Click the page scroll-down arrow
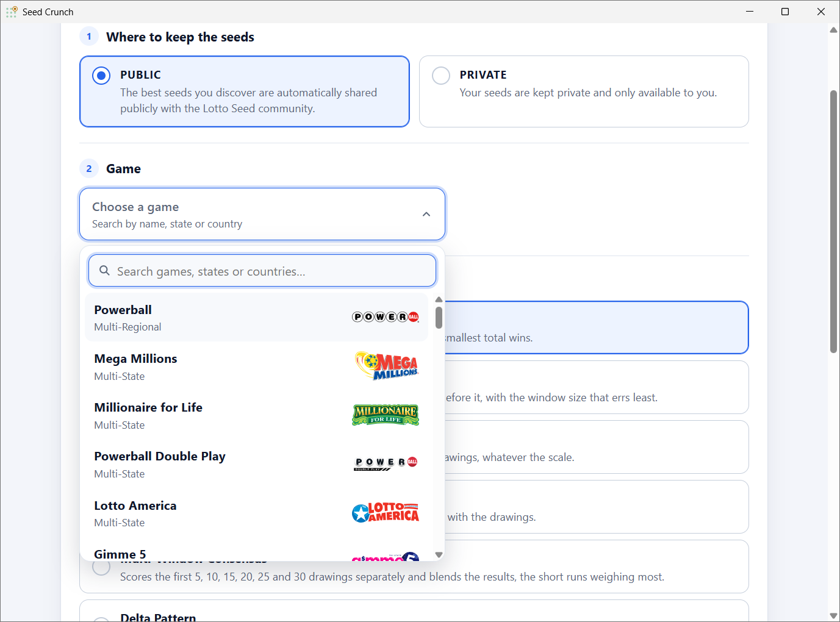Viewport: 840px width, 622px height. pos(833,616)
